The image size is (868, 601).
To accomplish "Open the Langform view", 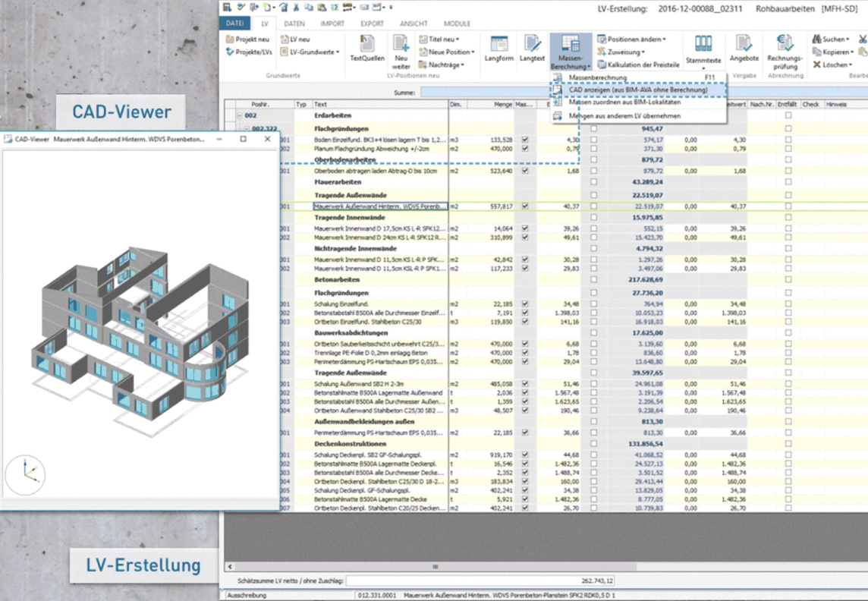I will [498, 48].
